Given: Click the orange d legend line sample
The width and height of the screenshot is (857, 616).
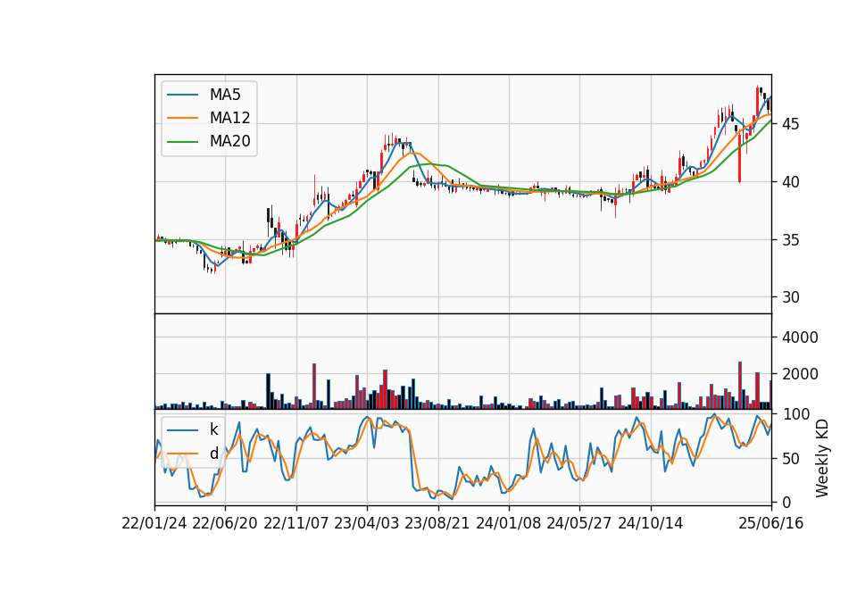Looking at the screenshot, I should tap(182, 454).
